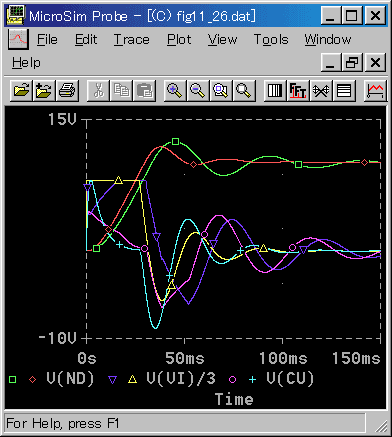Open the File menu
This screenshot has width=392, height=437.
point(47,40)
